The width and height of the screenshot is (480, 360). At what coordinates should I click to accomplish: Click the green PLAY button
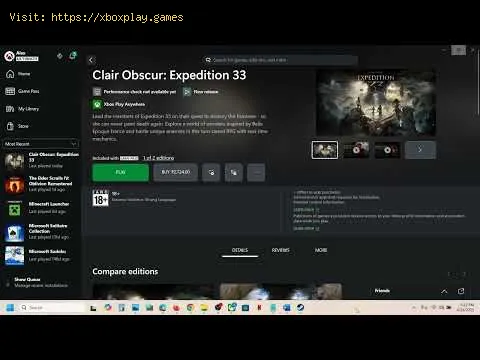[x=121, y=172]
